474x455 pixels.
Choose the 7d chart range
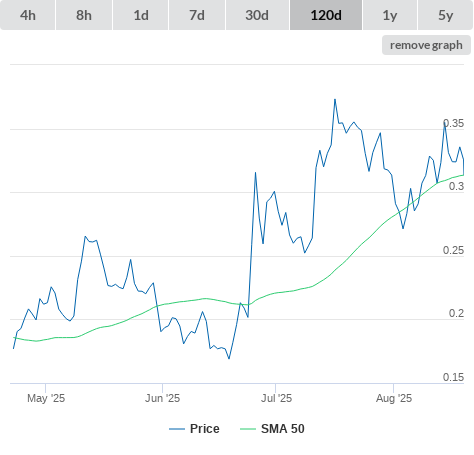tap(197, 15)
